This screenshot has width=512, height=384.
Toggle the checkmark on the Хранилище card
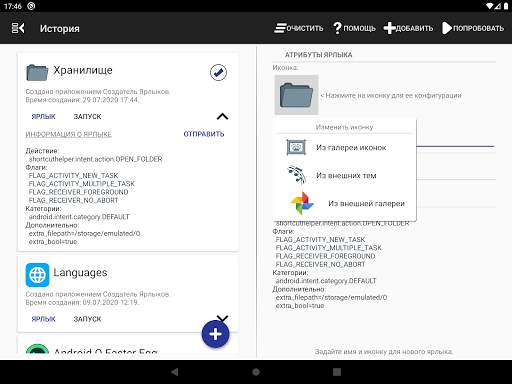pyautogui.click(x=218, y=72)
